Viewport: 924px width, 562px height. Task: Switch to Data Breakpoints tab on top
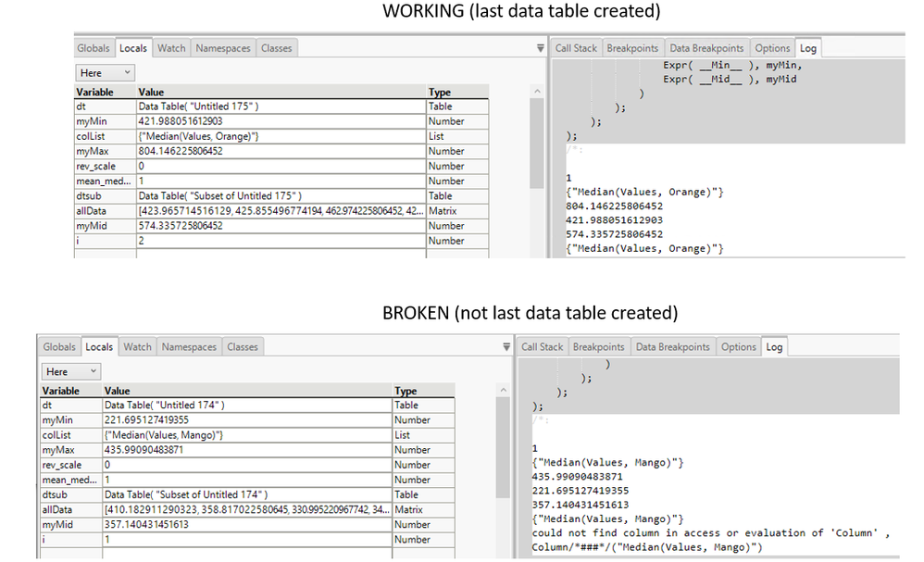click(706, 48)
